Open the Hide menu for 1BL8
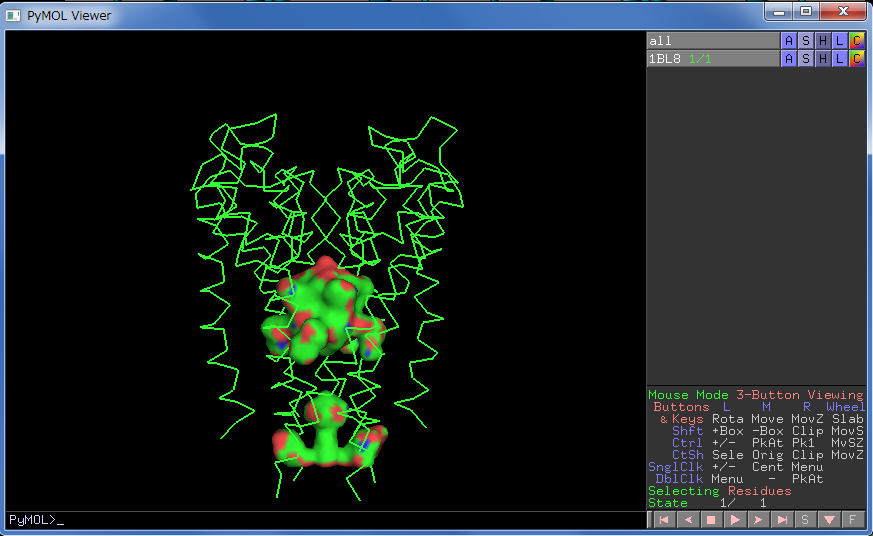The height and width of the screenshot is (536, 873). (x=823, y=59)
